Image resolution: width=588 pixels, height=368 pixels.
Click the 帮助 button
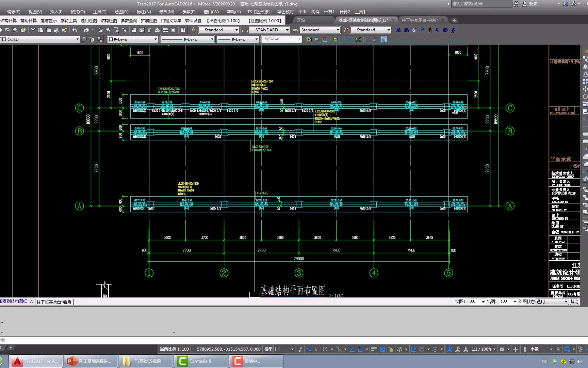coord(574,302)
